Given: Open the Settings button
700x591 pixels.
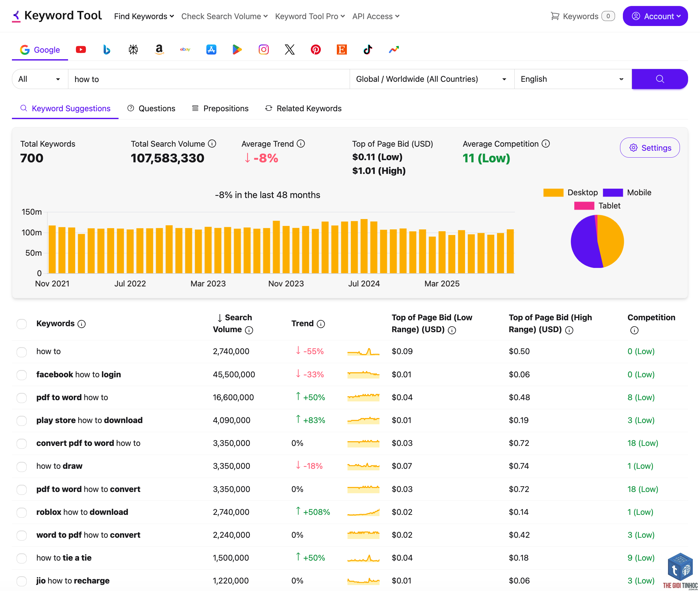Looking at the screenshot, I should [650, 148].
